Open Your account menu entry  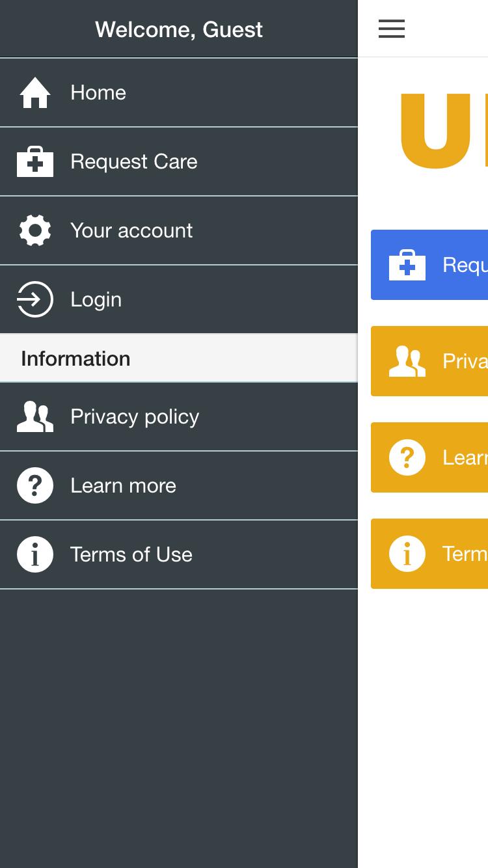pos(131,230)
